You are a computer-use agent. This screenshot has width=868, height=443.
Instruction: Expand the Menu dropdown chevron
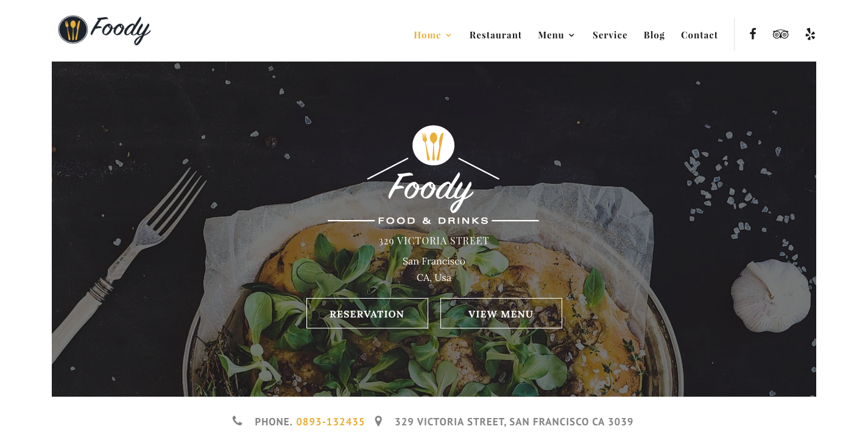(571, 35)
